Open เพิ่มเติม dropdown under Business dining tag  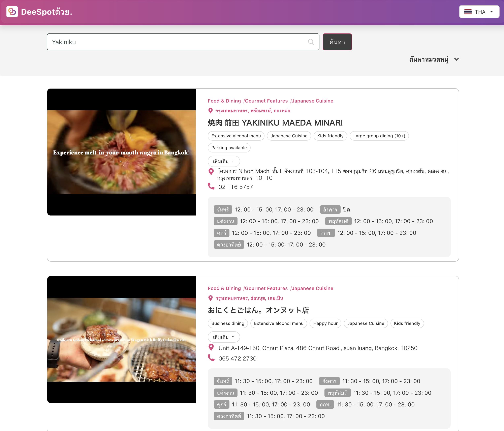pos(224,337)
